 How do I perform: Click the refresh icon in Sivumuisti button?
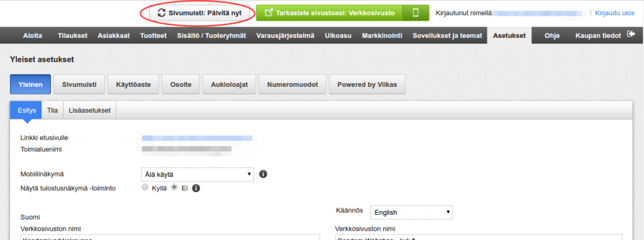(x=162, y=13)
